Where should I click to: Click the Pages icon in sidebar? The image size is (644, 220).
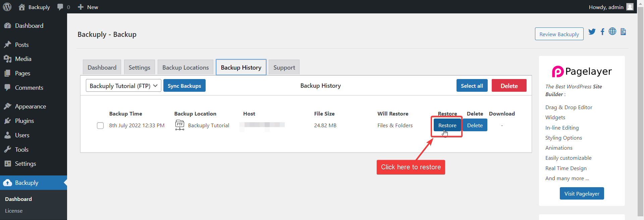point(7,73)
